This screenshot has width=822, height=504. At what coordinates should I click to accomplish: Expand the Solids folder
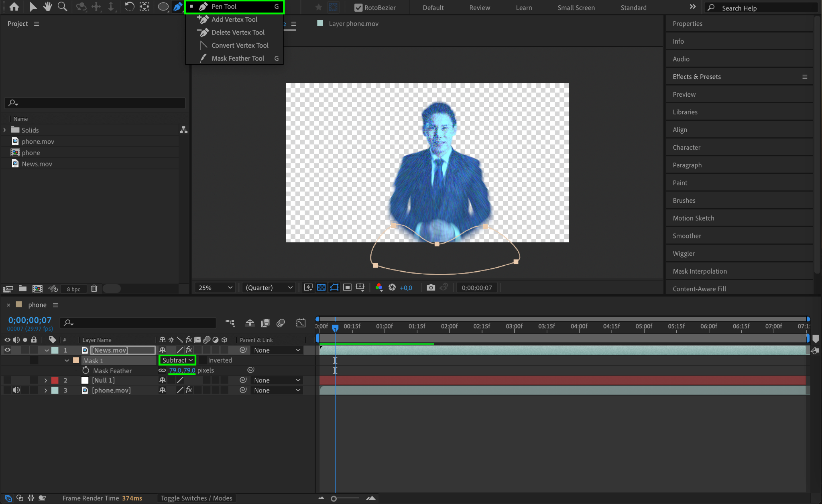tap(5, 130)
